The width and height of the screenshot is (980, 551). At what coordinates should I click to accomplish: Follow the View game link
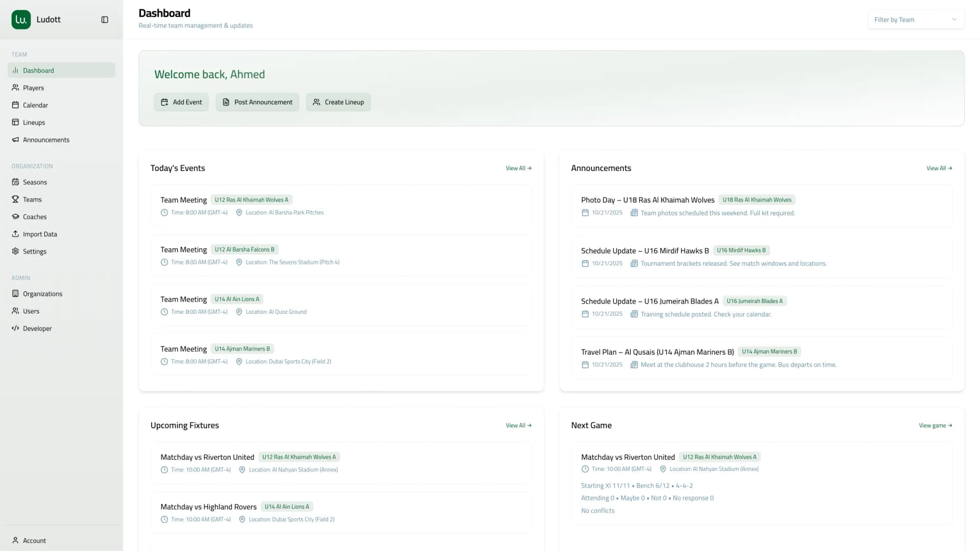tap(935, 425)
